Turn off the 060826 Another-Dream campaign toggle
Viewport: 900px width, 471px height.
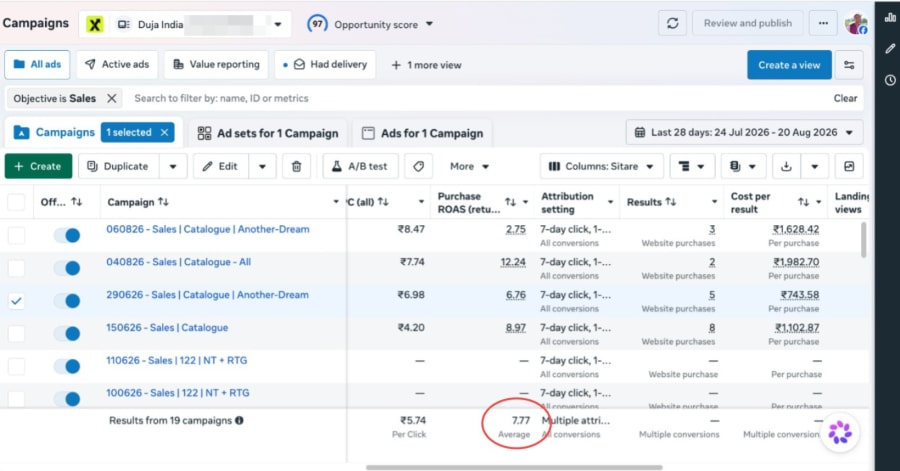click(67, 235)
